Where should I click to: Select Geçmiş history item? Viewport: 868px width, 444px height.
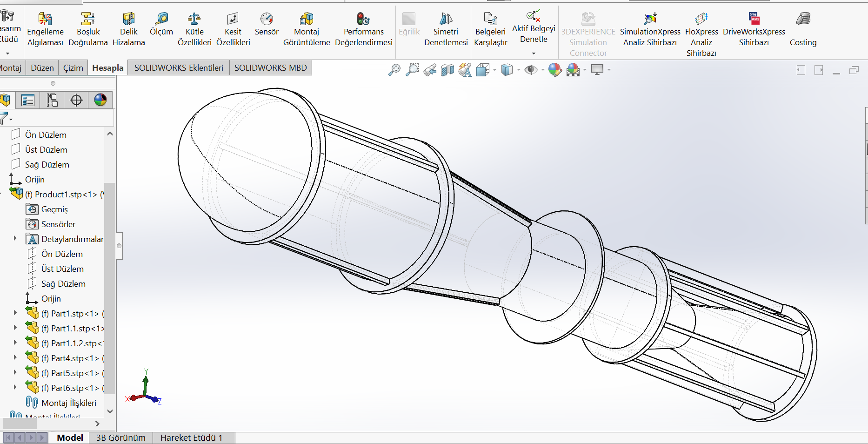pyautogui.click(x=54, y=209)
